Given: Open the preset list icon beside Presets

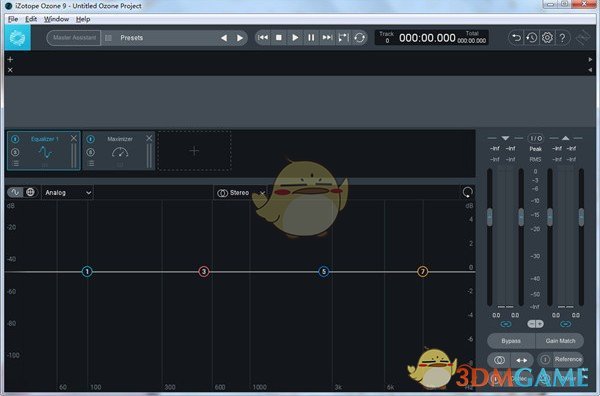Looking at the screenshot, I should (x=108, y=38).
